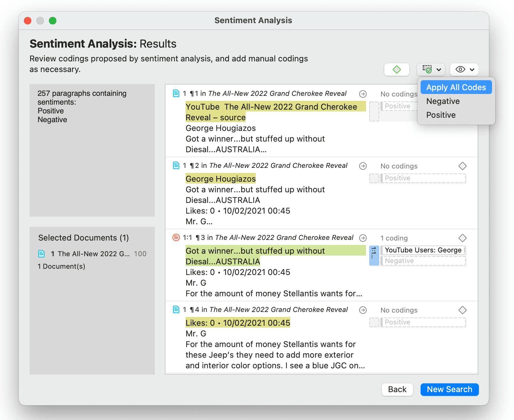Click red quotation icon of paragraph 3
This screenshot has height=420, width=514.
[x=176, y=237]
